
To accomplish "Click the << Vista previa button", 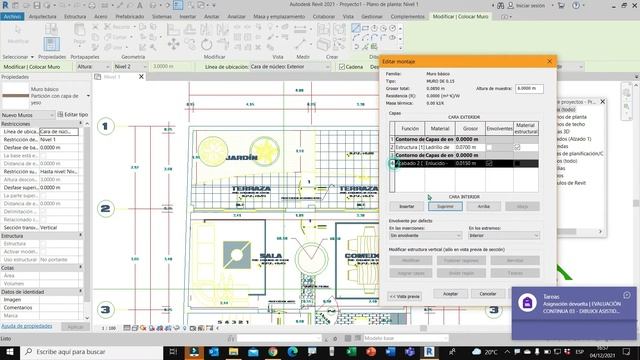I will pyautogui.click(x=404, y=296).
